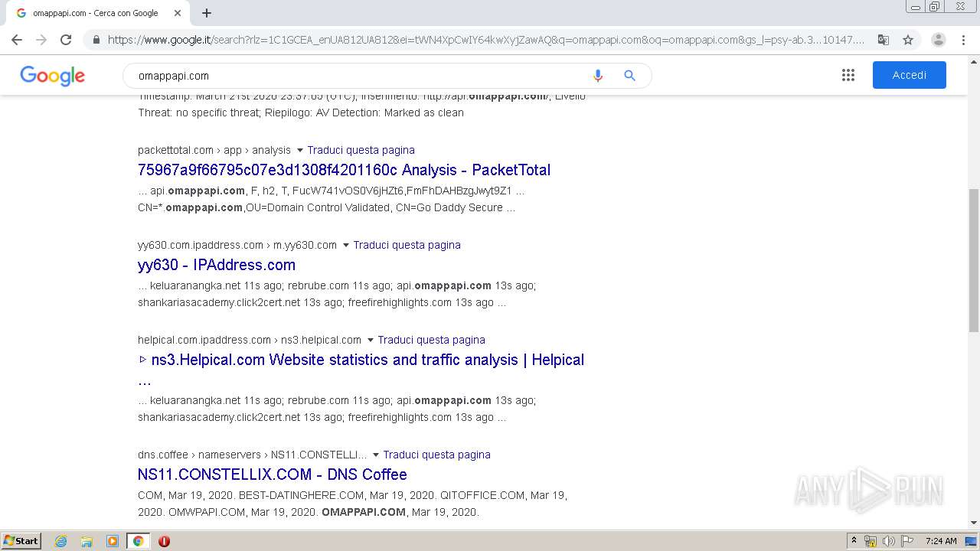Open the red security taskbar icon
This screenshot has width=980, height=551.
coord(164,541)
